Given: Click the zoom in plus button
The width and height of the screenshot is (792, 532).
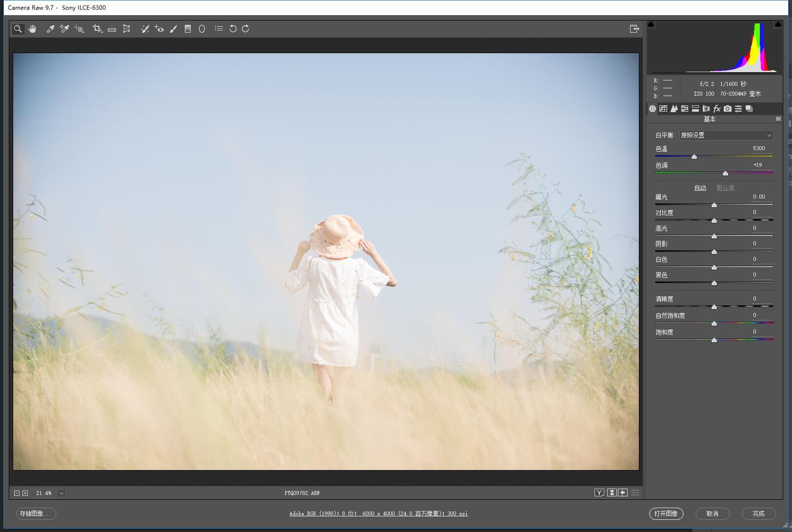Looking at the screenshot, I should point(25,493).
